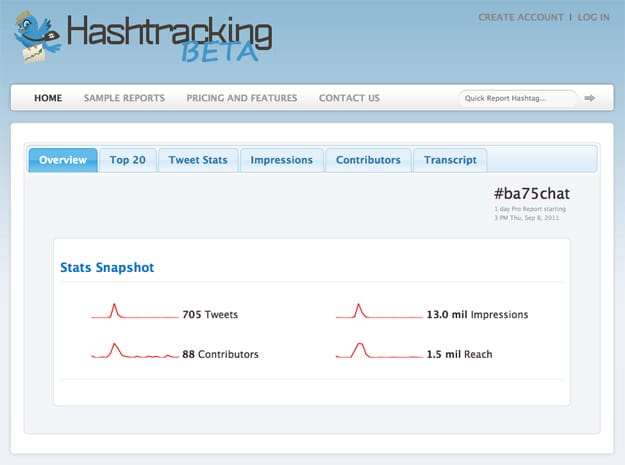Viewport: 625px width, 465px height.
Task: Switch to the Top 20 tab
Action: click(x=128, y=160)
